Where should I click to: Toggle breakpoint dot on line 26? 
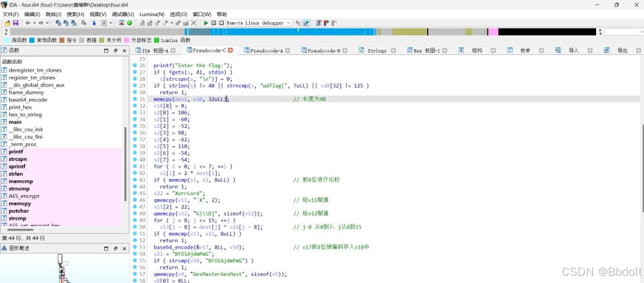click(135, 65)
